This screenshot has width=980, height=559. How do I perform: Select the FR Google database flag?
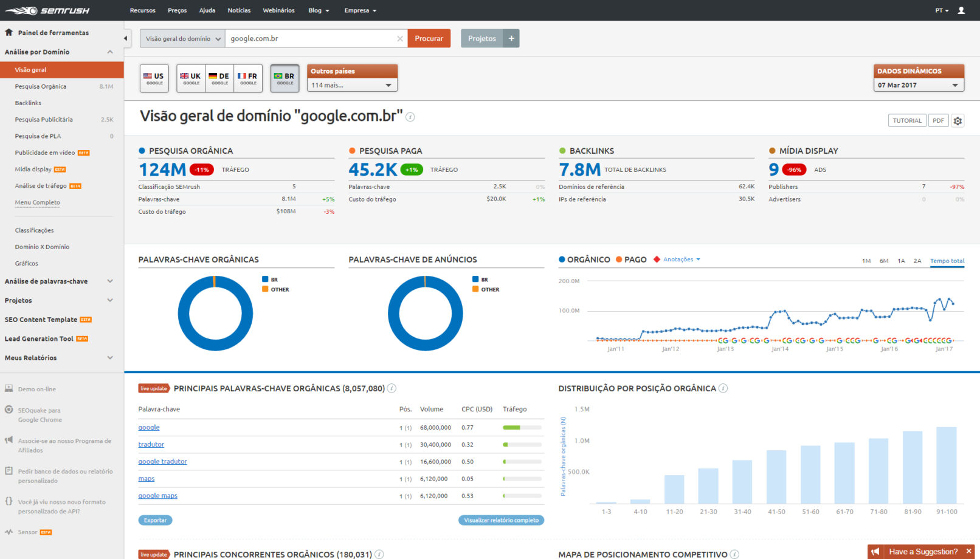(248, 78)
